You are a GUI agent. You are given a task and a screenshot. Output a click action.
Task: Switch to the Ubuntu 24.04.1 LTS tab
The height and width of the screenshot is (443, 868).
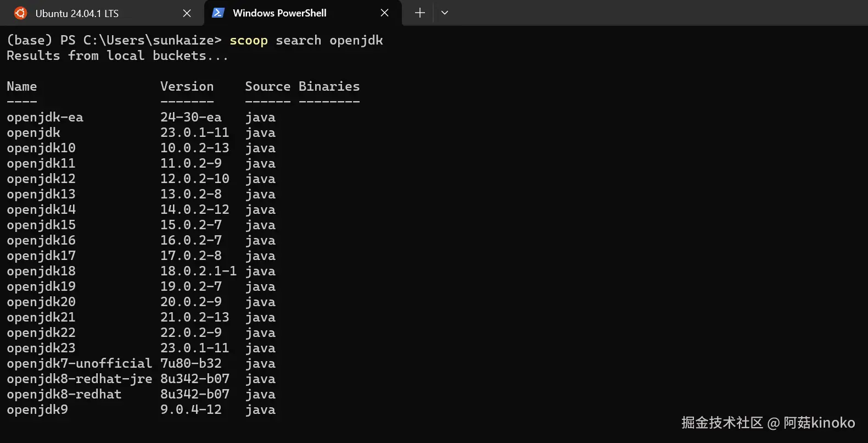pos(77,13)
